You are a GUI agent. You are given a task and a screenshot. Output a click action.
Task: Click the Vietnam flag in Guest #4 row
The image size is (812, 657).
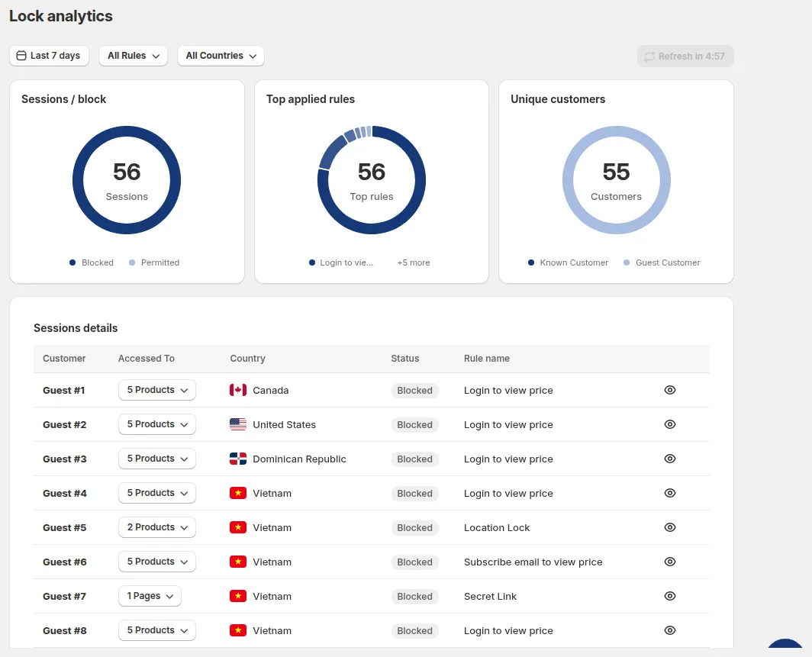(238, 493)
